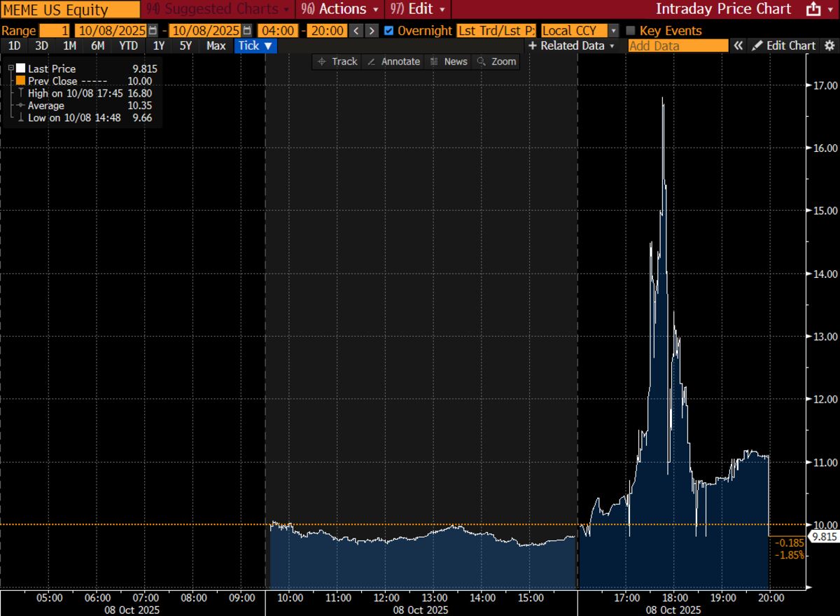Uncheck the Overnight checkbox
Image resolution: width=840 pixels, height=616 pixels.
389,31
